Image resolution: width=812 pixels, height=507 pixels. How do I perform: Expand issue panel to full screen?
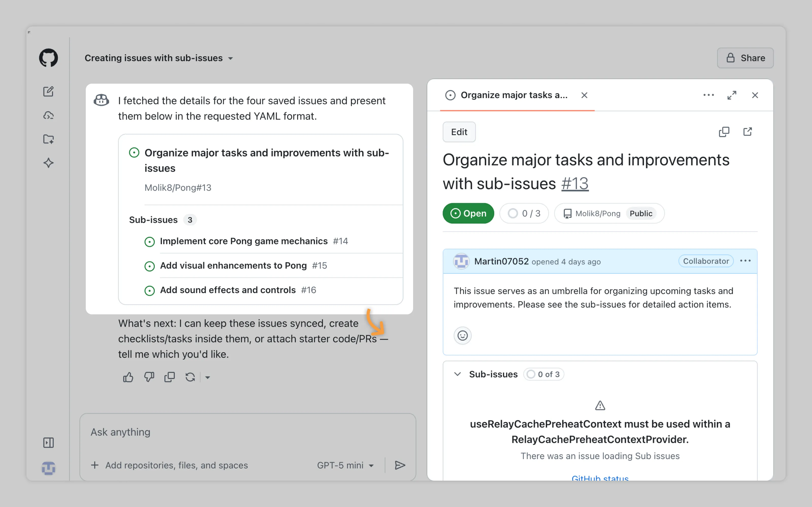click(732, 95)
